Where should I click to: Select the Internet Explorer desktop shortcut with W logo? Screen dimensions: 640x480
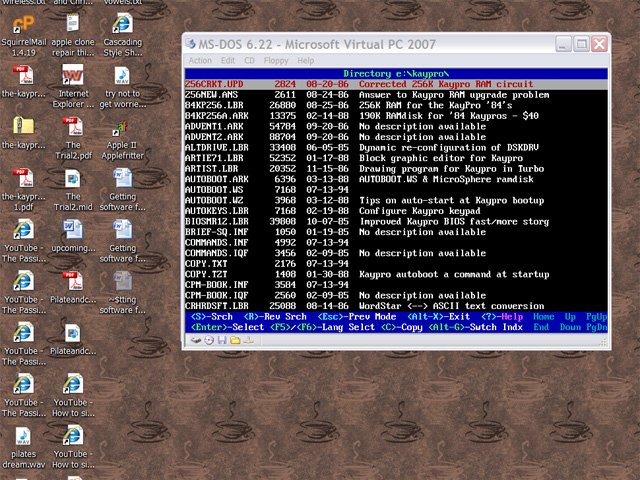(73, 87)
